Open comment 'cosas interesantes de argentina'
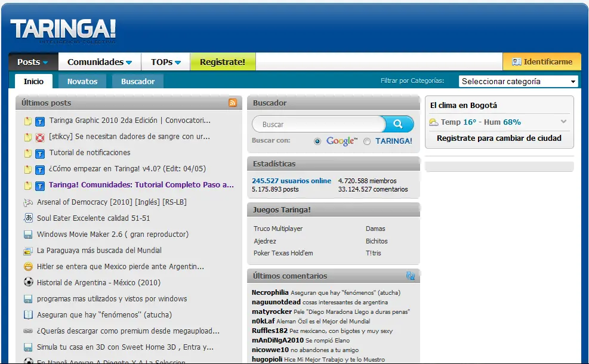The width and height of the screenshot is (589, 364). click(x=345, y=303)
